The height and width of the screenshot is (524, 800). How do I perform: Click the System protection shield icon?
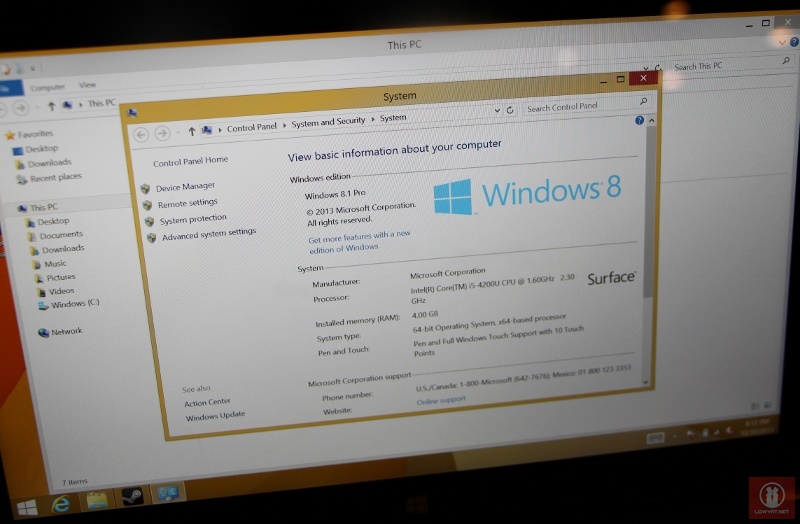149,221
